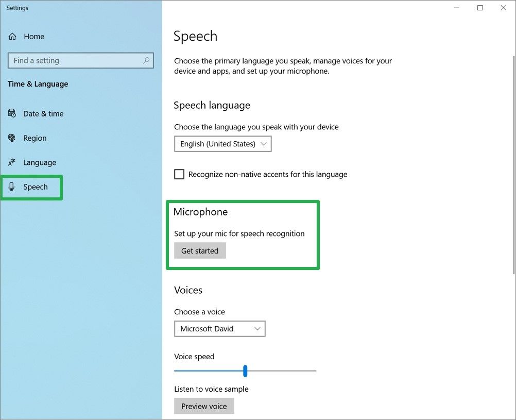516x420 pixels.
Task: Minimize the Settings window
Action: point(457,8)
